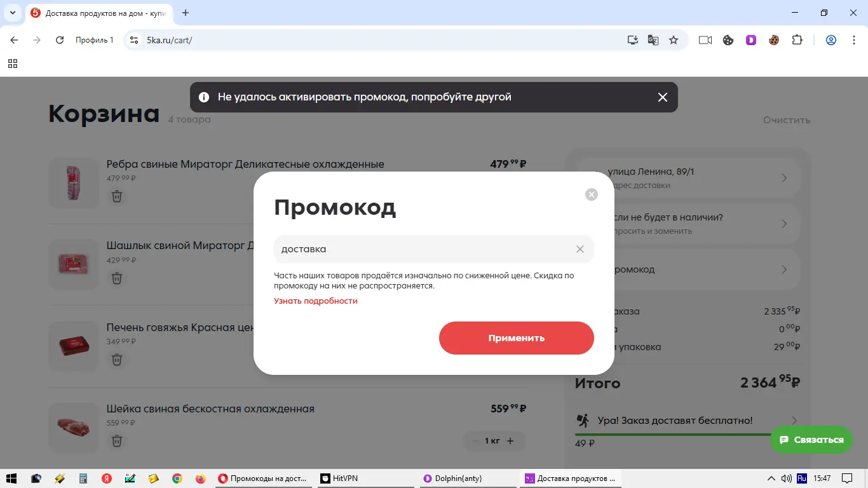Open a new browser tab with the plus
Viewport: 868px width, 488px height.
(186, 13)
